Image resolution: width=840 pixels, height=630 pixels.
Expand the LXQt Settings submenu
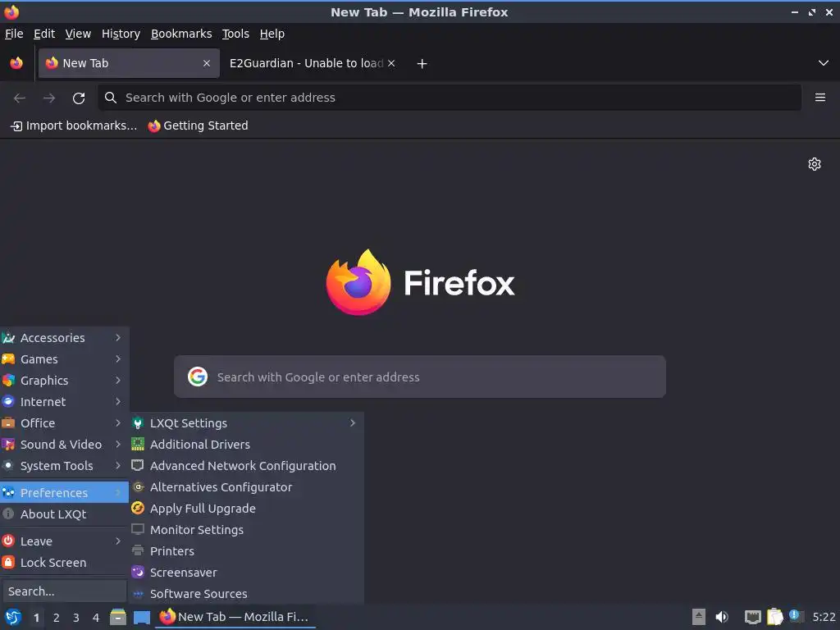[x=246, y=423]
